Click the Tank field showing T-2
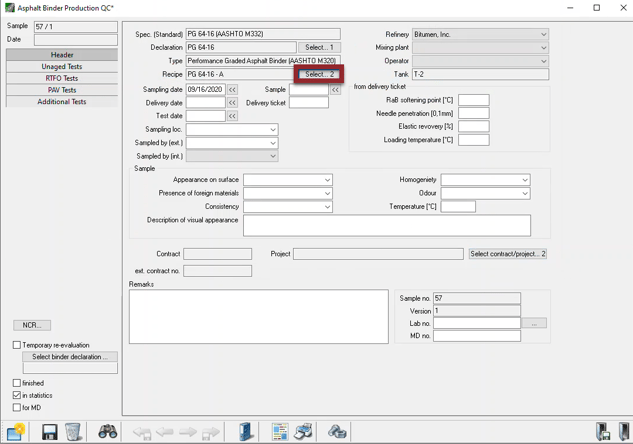Viewport: 633px width, 444px height. [x=480, y=74]
